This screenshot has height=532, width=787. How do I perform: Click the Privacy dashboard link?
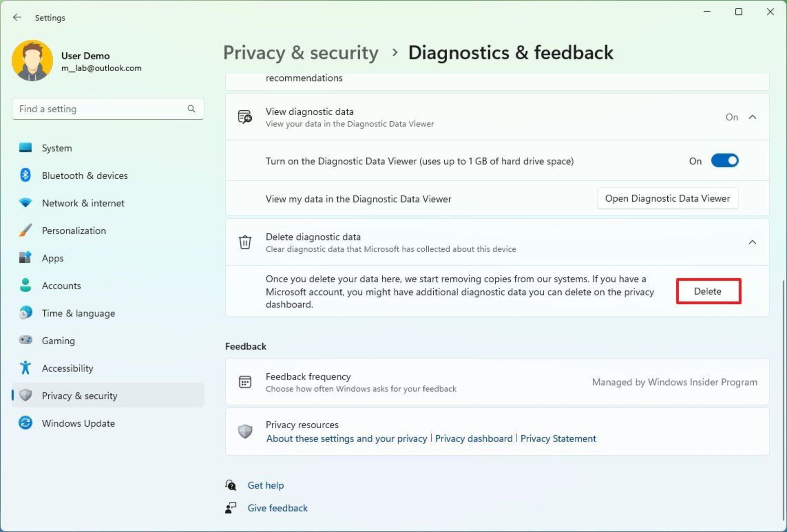tap(473, 438)
